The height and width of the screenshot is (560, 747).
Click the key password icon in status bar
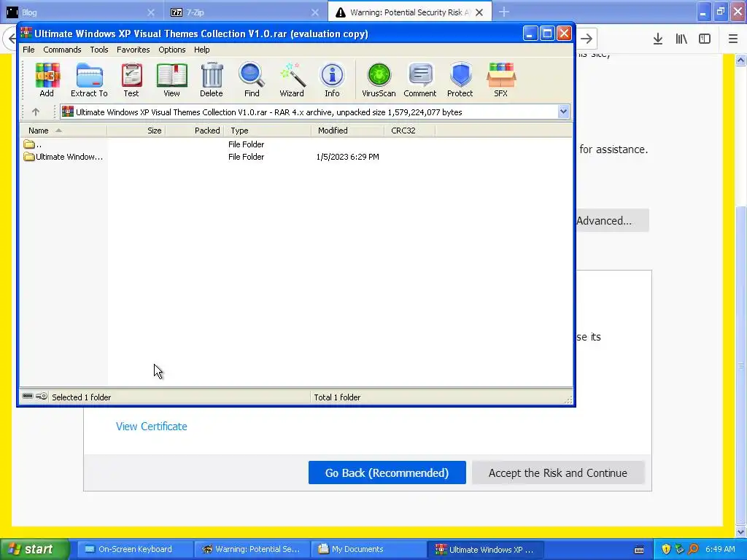coord(42,396)
